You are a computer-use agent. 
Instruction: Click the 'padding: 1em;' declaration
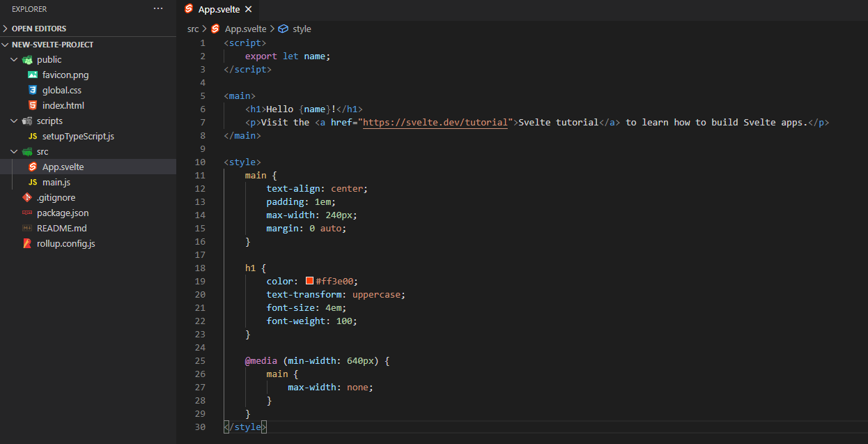(301, 201)
